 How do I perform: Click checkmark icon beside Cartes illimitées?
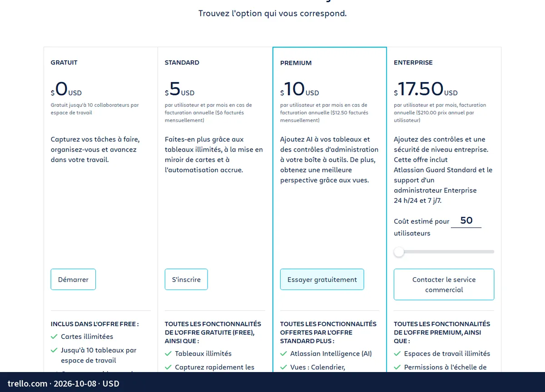point(54,337)
